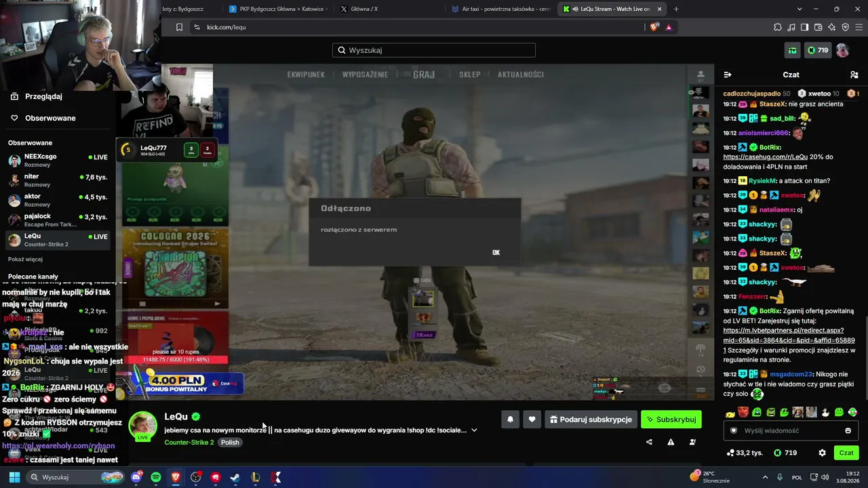Image resolution: width=868 pixels, height=488 pixels.
Task: Open chat settings gear icon
Action: (822, 453)
